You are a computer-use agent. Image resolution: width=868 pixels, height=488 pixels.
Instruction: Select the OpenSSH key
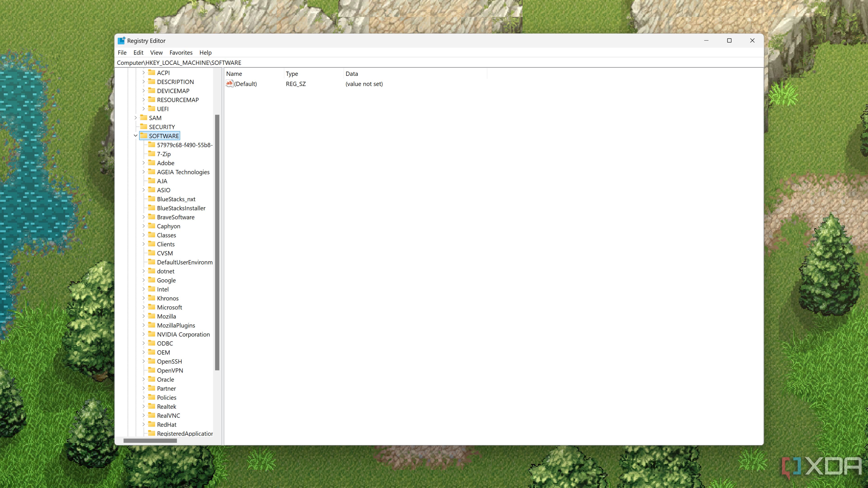point(169,361)
